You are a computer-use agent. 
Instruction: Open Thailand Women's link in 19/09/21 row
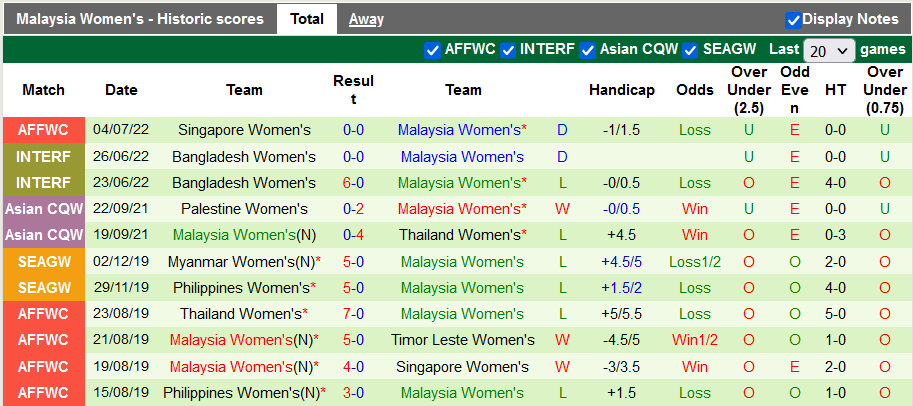463,235
